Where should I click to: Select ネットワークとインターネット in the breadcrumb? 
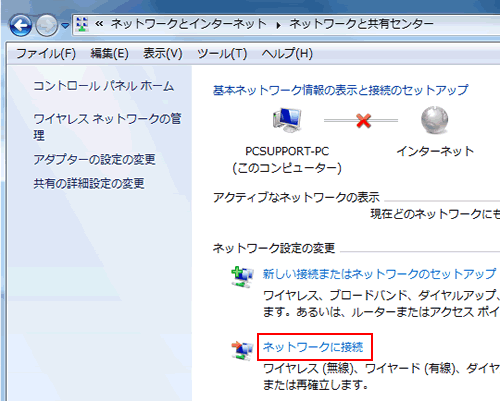pos(189,24)
